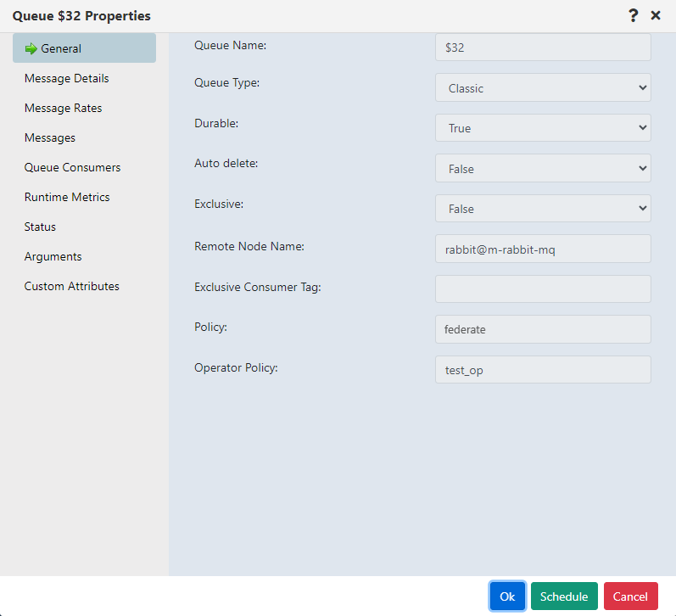
Task: Click the green Schedule button
Action: tap(564, 596)
